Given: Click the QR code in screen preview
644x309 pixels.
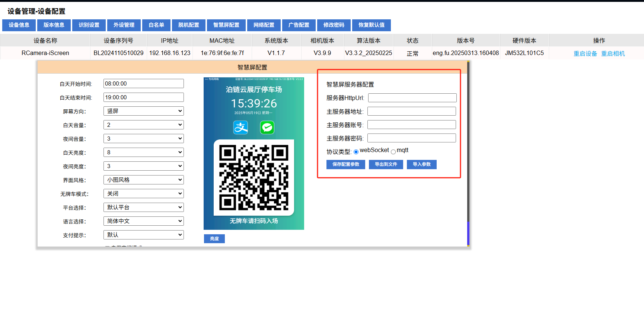Looking at the screenshot, I should click(x=254, y=177).
